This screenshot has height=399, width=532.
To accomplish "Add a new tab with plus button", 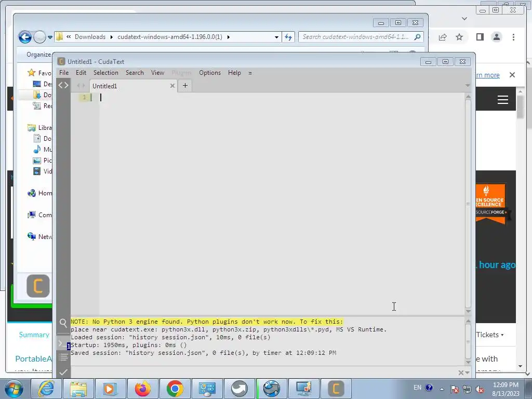I will click(x=185, y=86).
